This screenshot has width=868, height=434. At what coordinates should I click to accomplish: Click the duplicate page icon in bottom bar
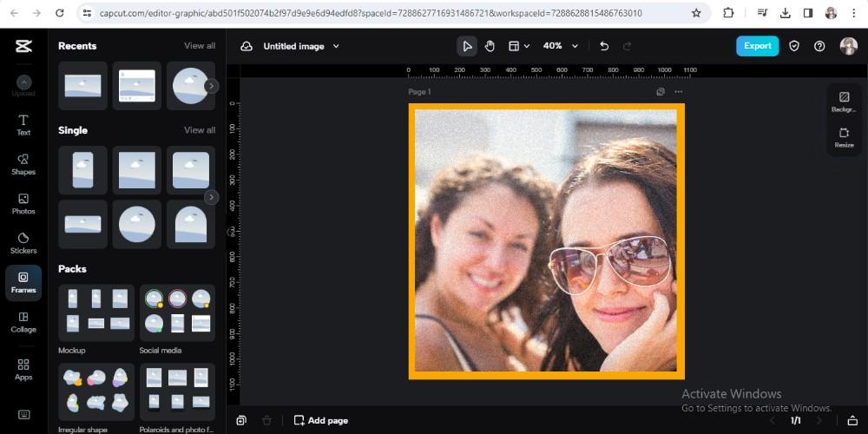pyautogui.click(x=241, y=420)
